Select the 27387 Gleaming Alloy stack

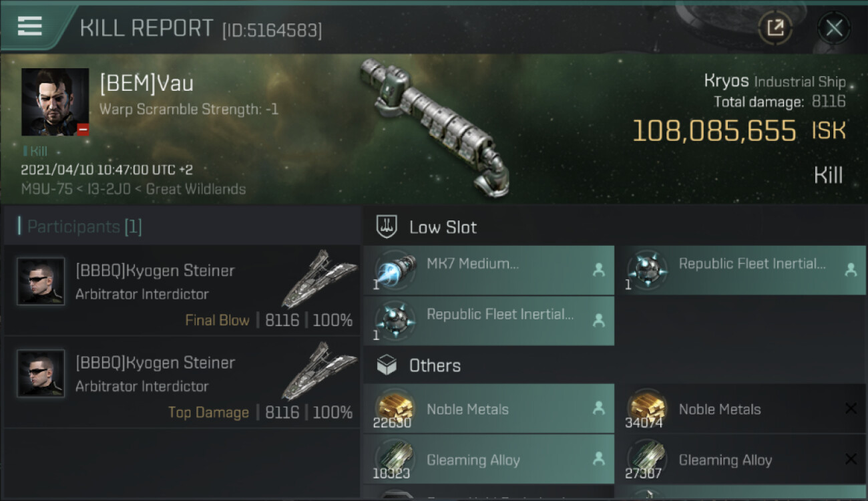click(740, 460)
